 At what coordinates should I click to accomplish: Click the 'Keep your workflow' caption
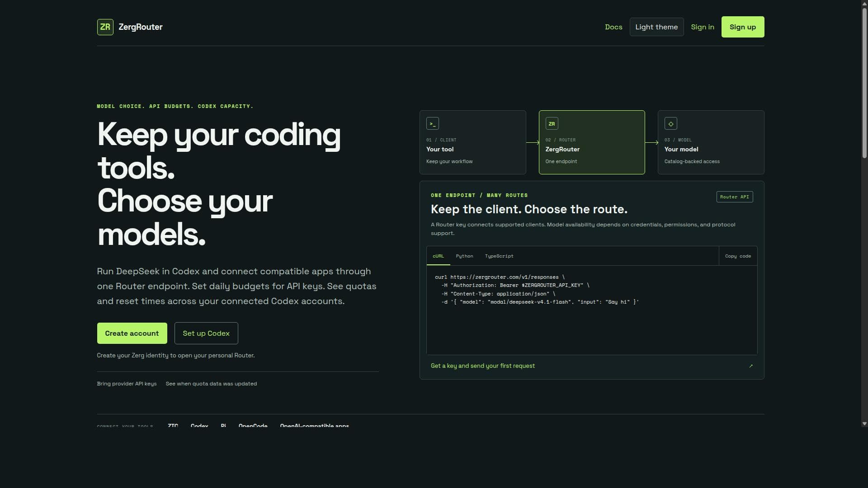[x=449, y=161]
